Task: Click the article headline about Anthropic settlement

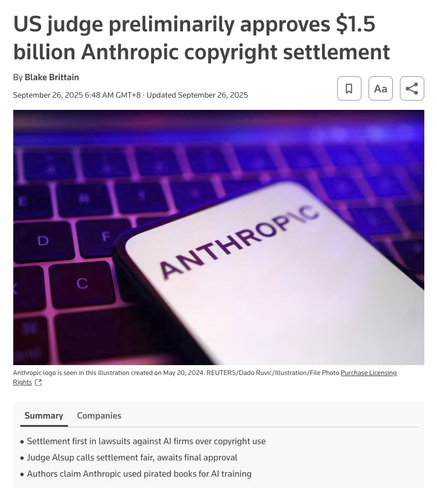Action: point(201,38)
